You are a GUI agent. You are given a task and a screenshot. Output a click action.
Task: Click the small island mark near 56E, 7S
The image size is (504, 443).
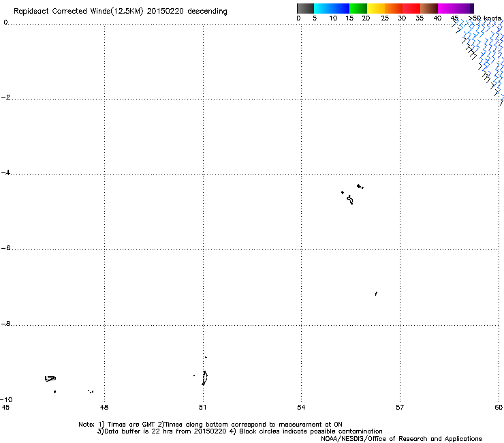point(376,294)
